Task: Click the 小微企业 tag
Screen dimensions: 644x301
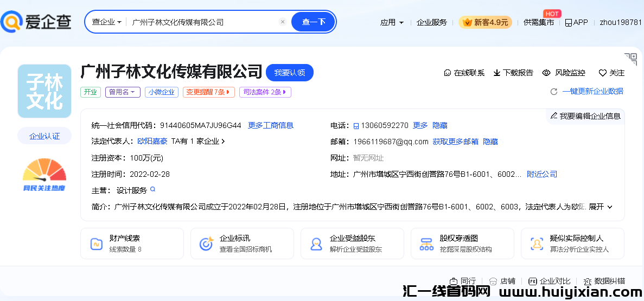Action: [x=162, y=92]
